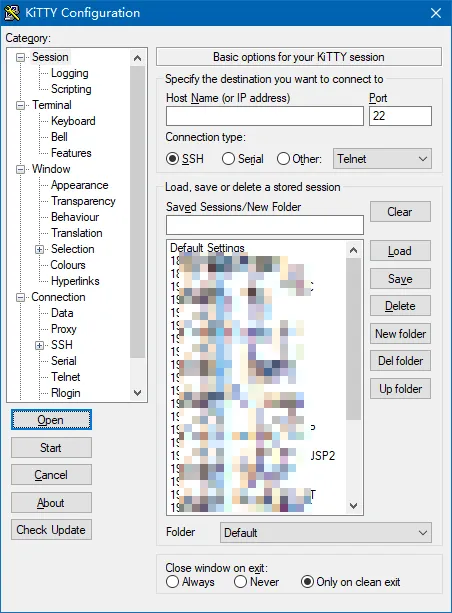Open the Serial category in tree
Viewport: 452px width, 613px height.
point(63,361)
